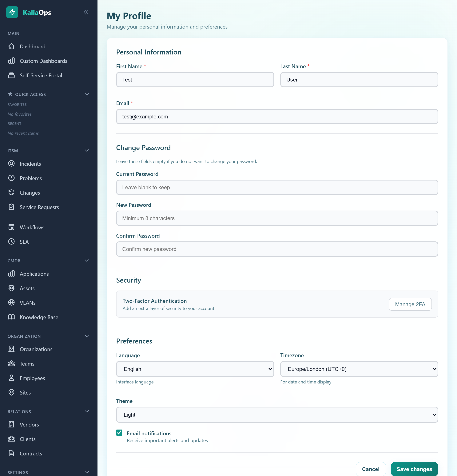
Task: Click the Changes refresh icon
Action: 12,192
